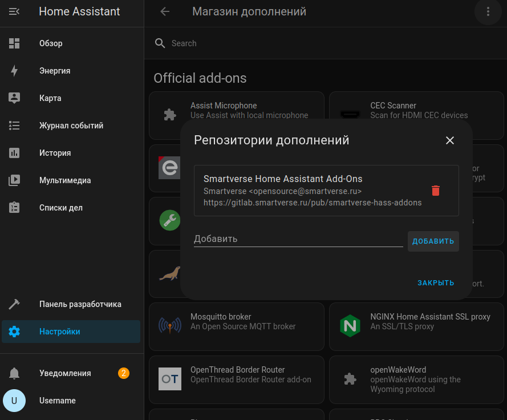Open Уведомления with 2 badge
Viewport: 507px width, 420px height.
coord(65,373)
